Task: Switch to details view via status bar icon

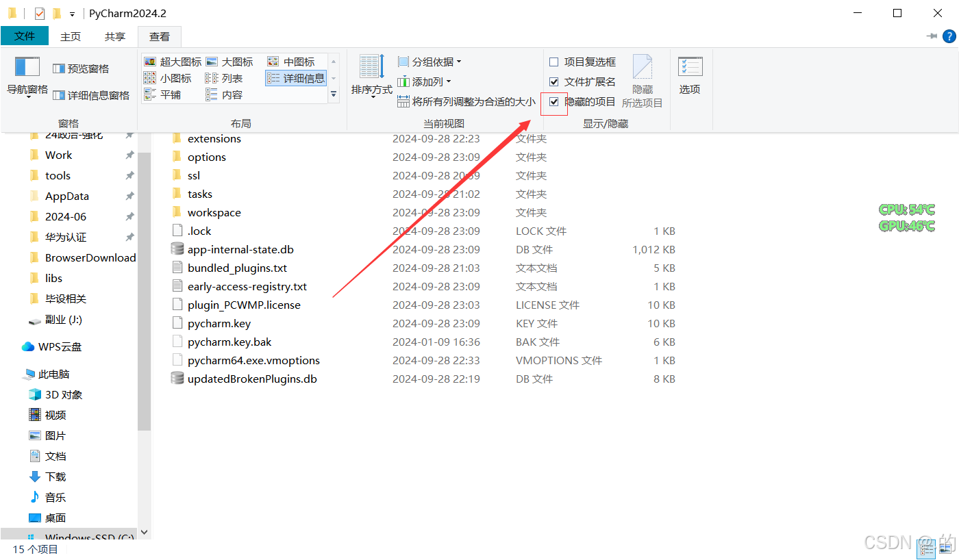Action: (927, 549)
